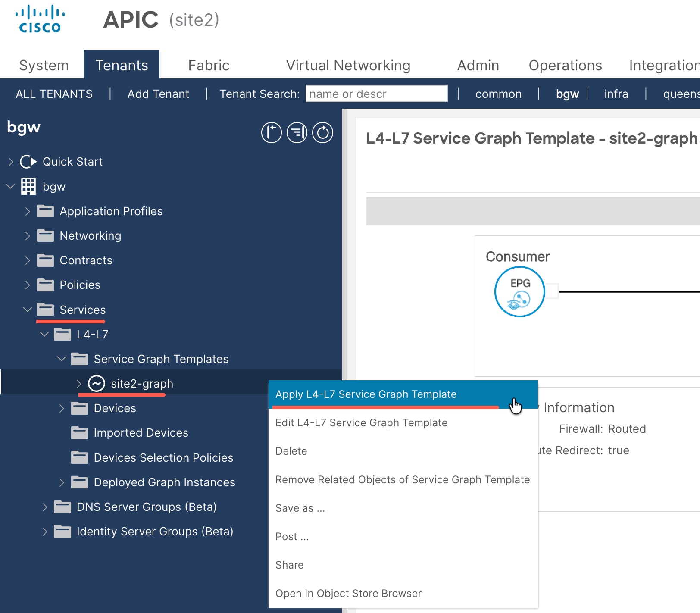Click the Consumer EPG connector square

coord(552,291)
